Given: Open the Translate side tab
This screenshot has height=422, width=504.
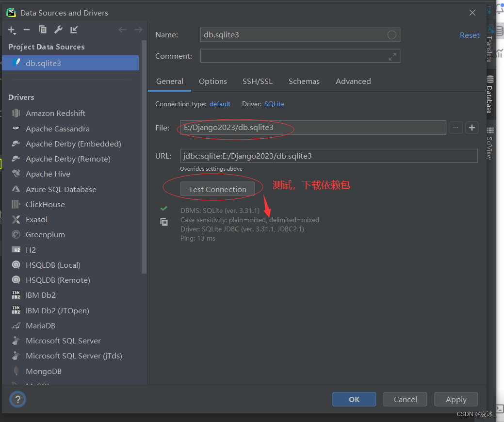Looking at the screenshot, I should (x=490, y=44).
